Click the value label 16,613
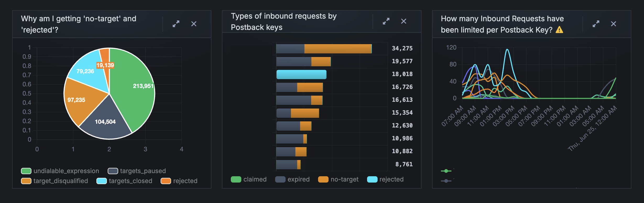The width and height of the screenshot is (644, 203). tap(402, 100)
